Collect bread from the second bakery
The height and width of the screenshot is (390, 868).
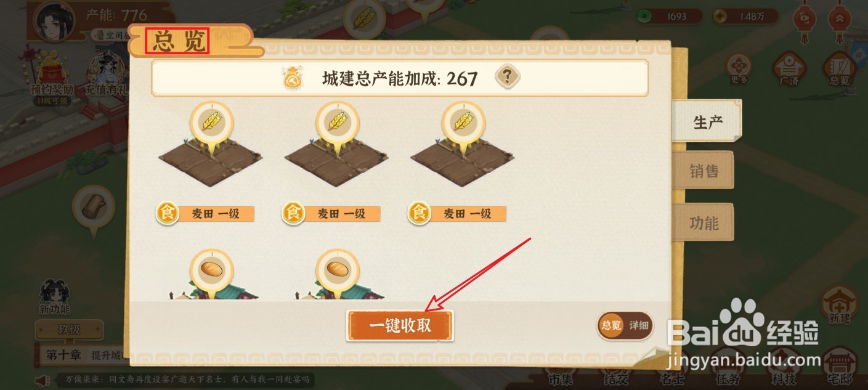tap(337, 270)
